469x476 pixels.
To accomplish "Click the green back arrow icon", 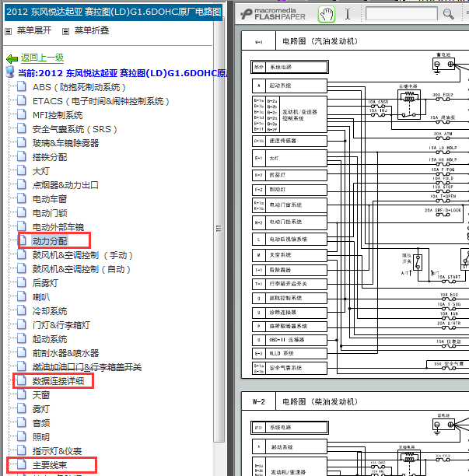I will 12,58.
